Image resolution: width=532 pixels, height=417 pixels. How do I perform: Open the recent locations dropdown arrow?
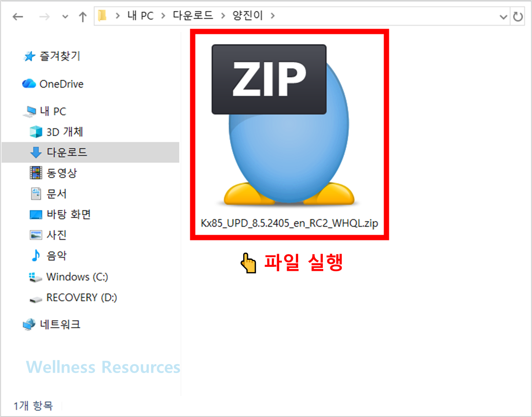click(65, 17)
